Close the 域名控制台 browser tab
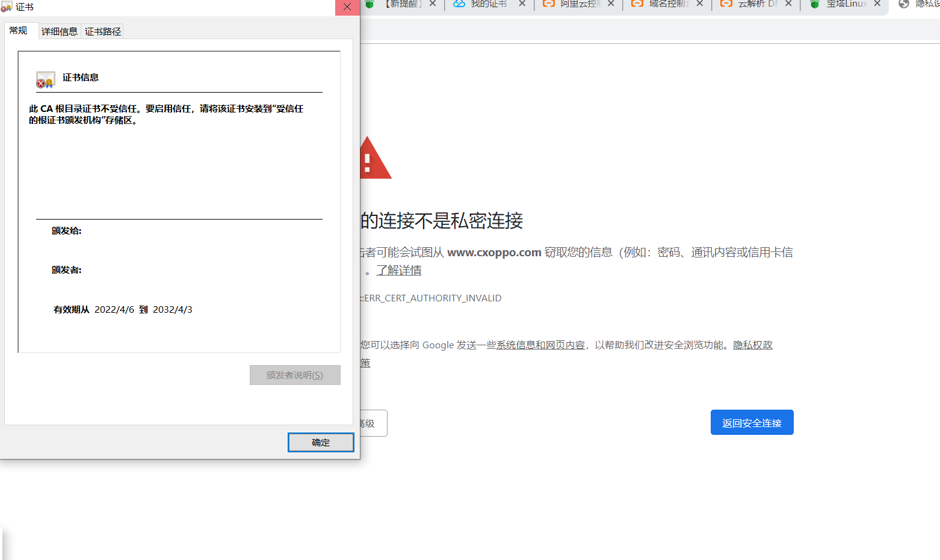The image size is (940, 560). 699,4
